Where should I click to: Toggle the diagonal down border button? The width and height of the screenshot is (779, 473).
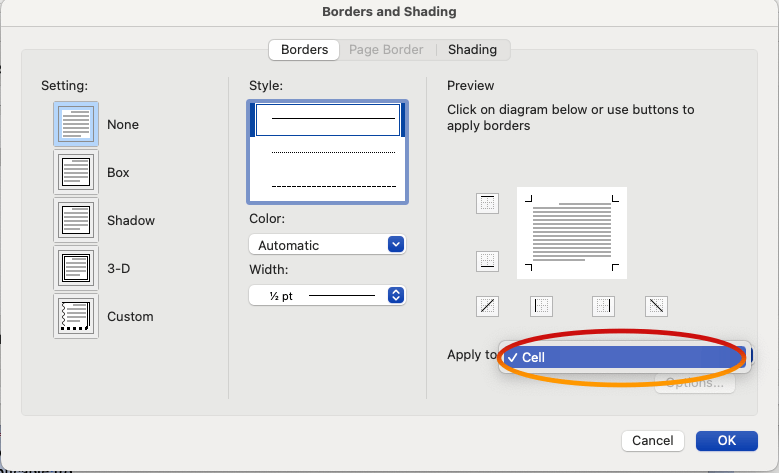pos(656,306)
